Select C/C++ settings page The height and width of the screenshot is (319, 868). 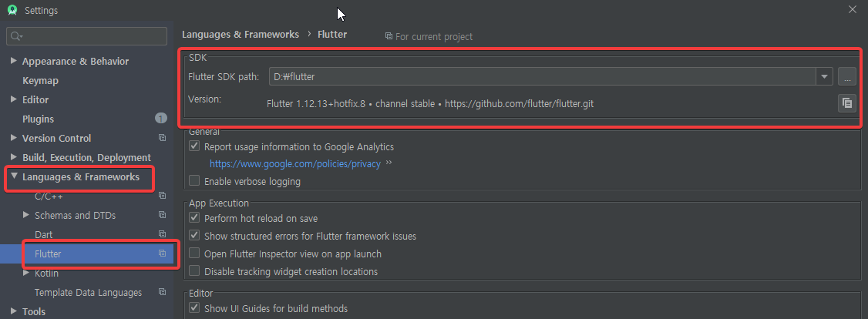point(50,196)
